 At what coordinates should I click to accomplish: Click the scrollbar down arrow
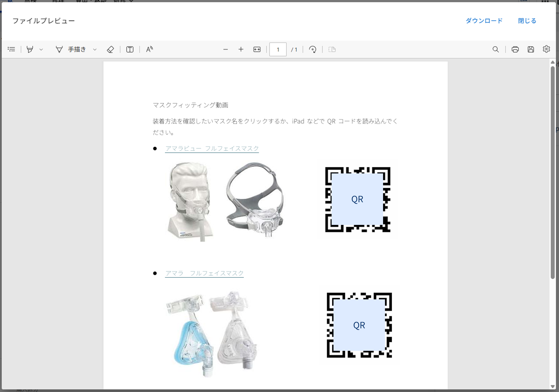[x=552, y=386]
